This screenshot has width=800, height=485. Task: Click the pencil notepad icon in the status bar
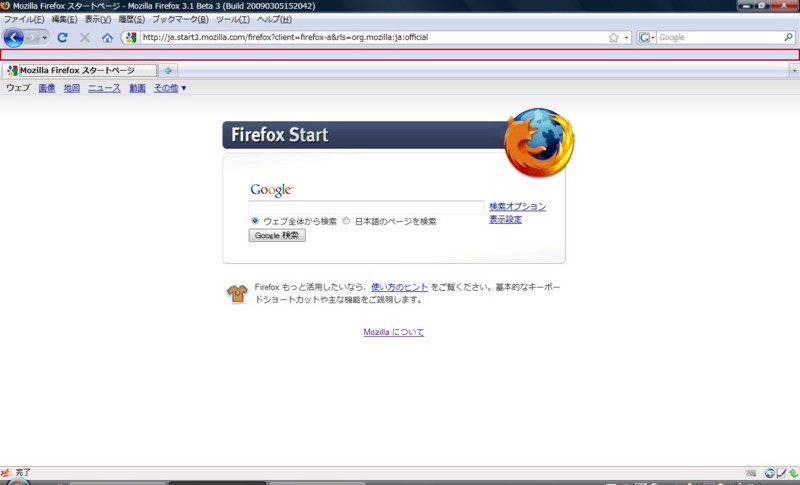point(781,473)
